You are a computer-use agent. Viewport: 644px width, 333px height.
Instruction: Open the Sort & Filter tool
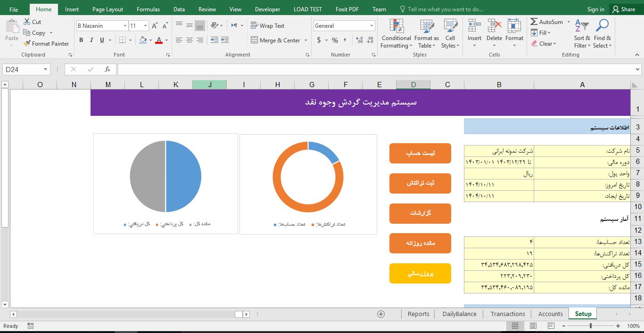(x=582, y=34)
